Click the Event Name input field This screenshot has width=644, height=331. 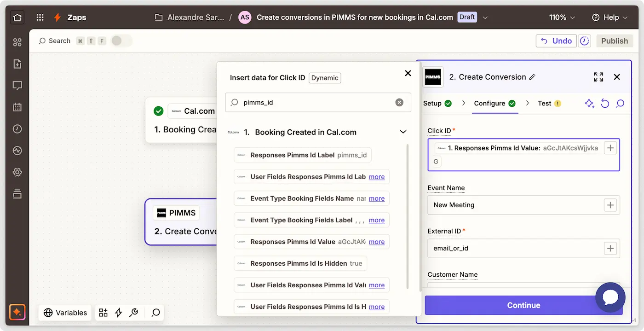(x=515, y=205)
